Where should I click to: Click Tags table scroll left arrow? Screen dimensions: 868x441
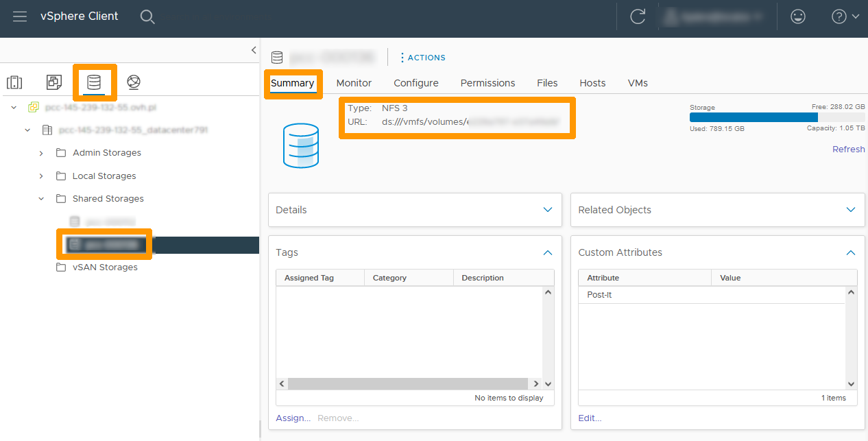(x=281, y=384)
